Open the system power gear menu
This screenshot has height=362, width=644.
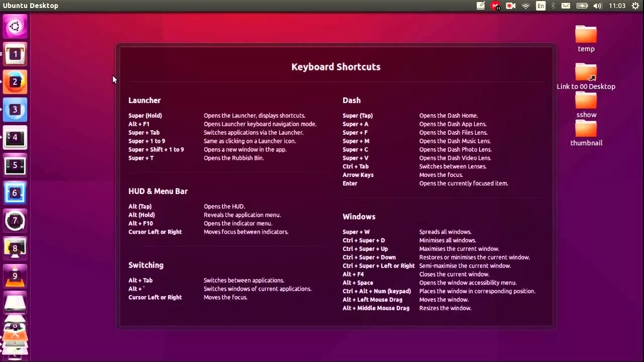(x=636, y=6)
